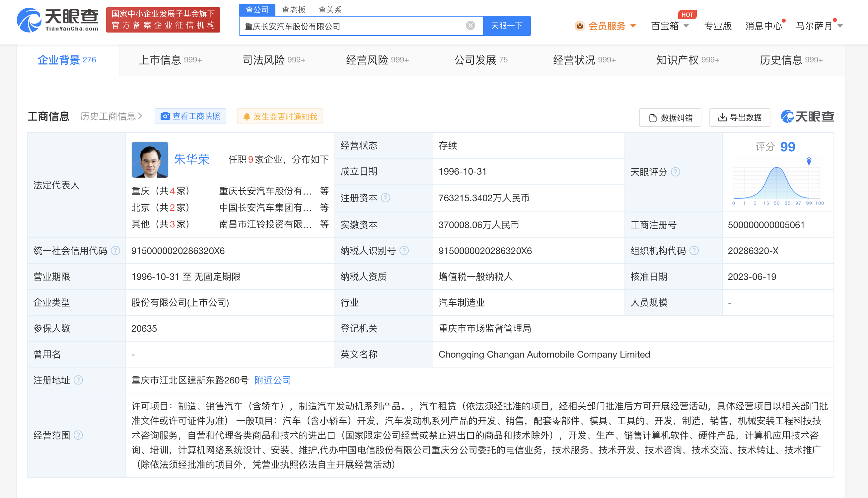Switch to 经营风险 tab

[x=377, y=60]
